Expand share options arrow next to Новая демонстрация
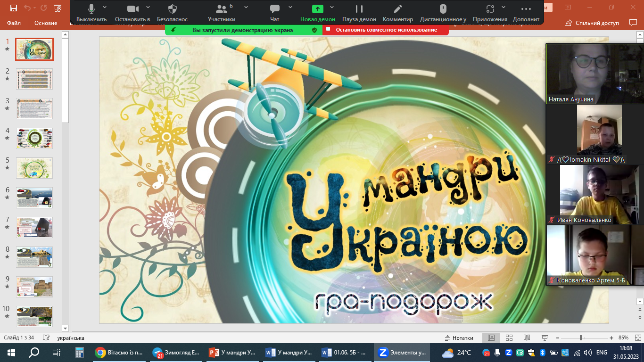 332,7
